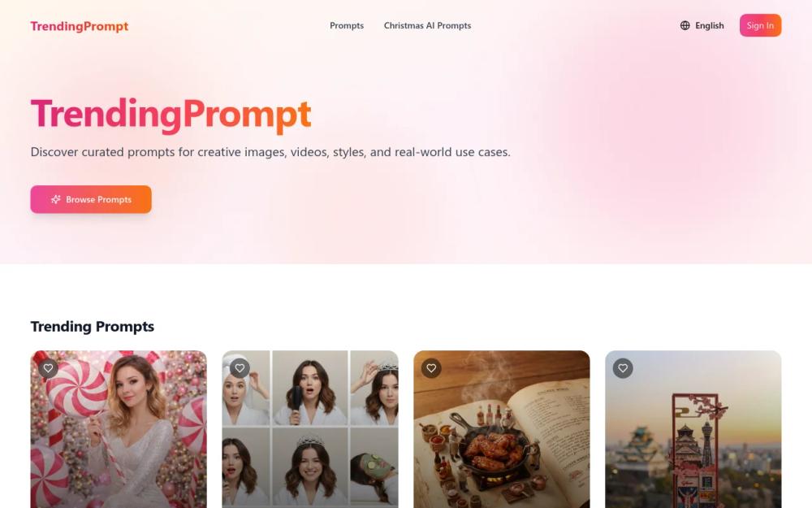Click the sparkle icon in Browse Prompts

click(55, 200)
